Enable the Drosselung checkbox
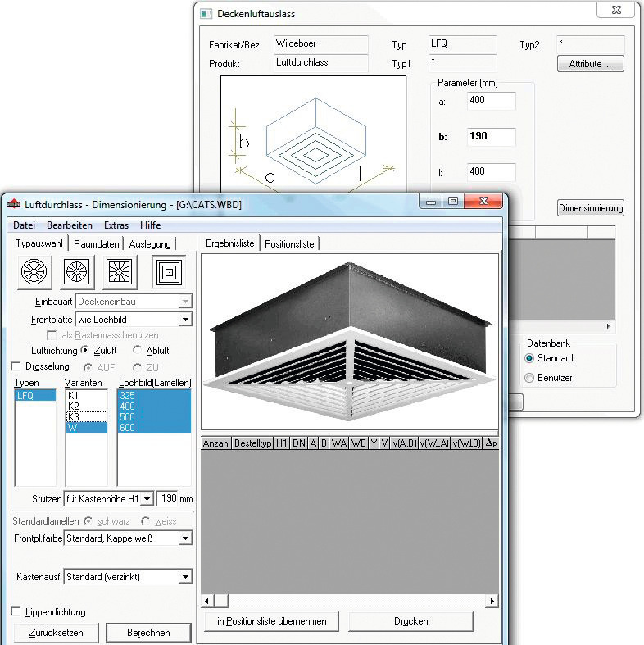 [16, 366]
